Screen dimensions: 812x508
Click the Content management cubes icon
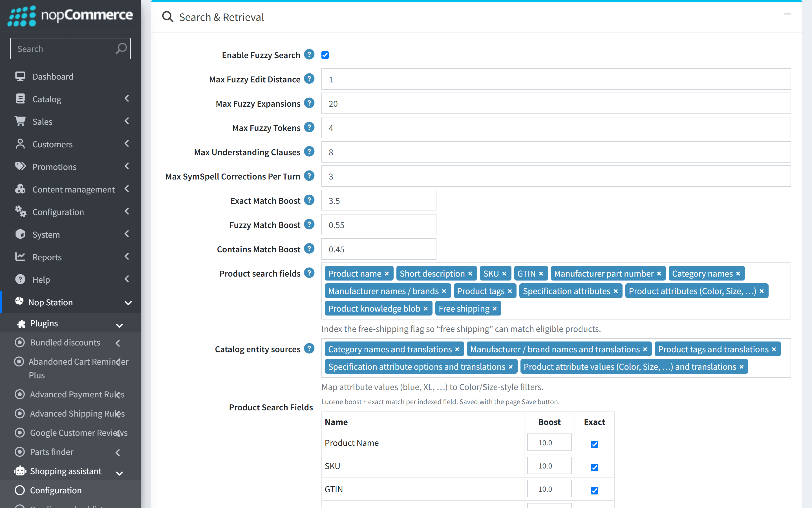(20, 189)
